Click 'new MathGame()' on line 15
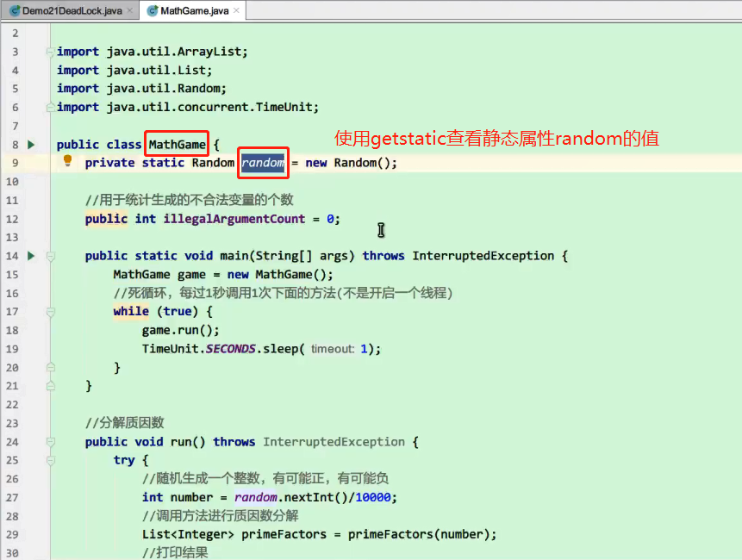The height and width of the screenshot is (560, 742). click(x=277, y=274)
